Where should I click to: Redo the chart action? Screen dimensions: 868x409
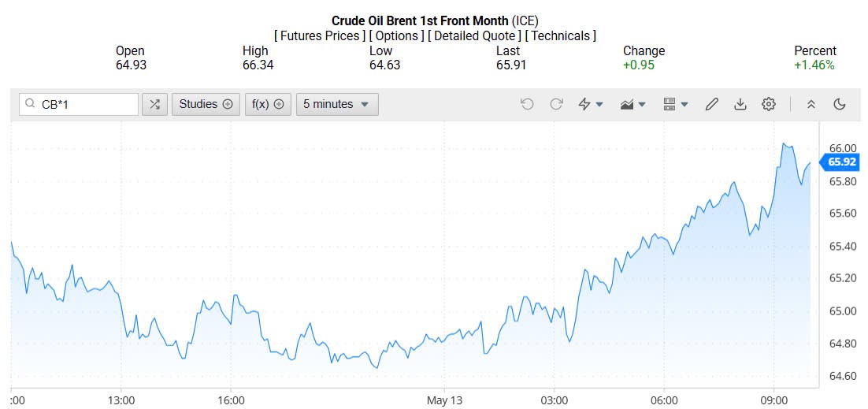point(556,104)
